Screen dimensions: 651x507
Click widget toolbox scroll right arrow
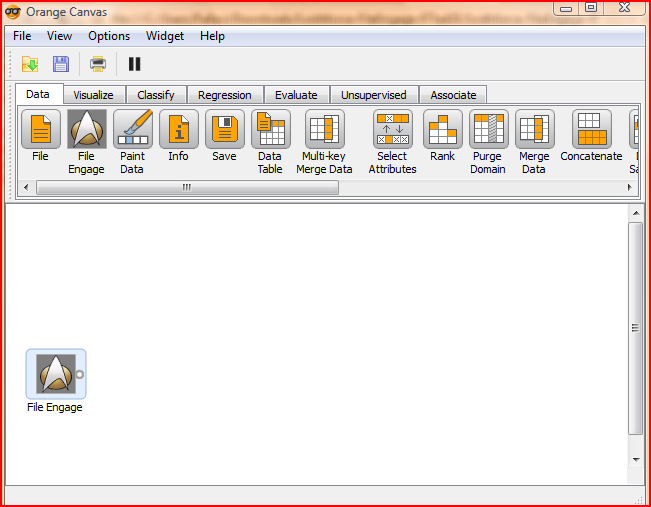pyautogui.click(x=630, y=187)
